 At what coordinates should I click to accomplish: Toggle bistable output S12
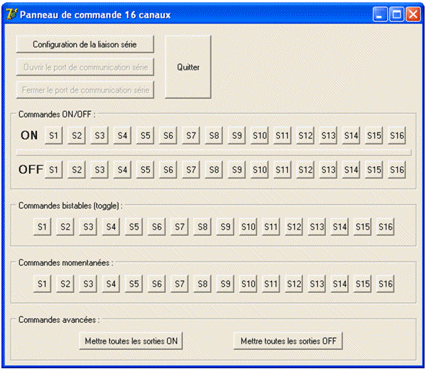click(294, 227)
